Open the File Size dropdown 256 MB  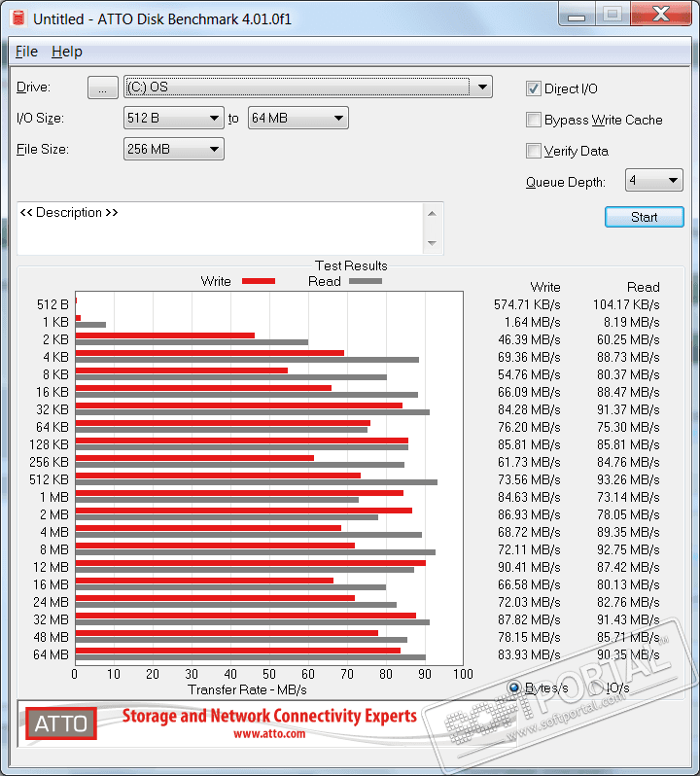[174, 149]
